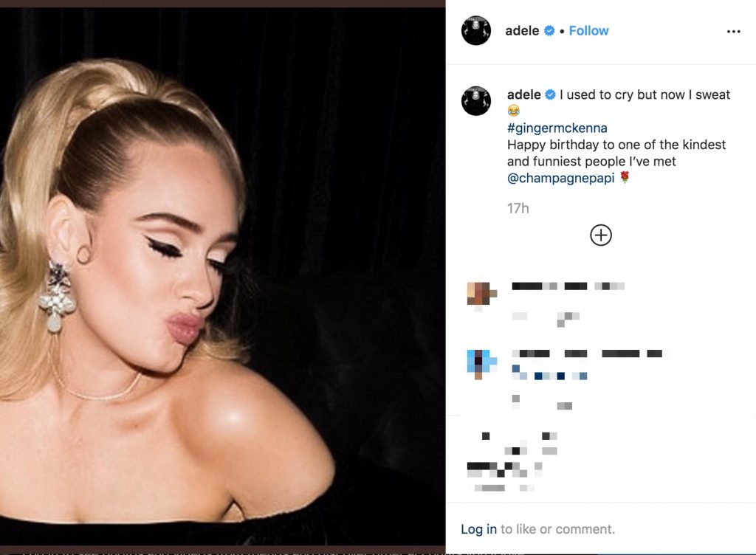This screenshot has width=756, height=555.
Task: Follow the adele account
Action: 588,31
